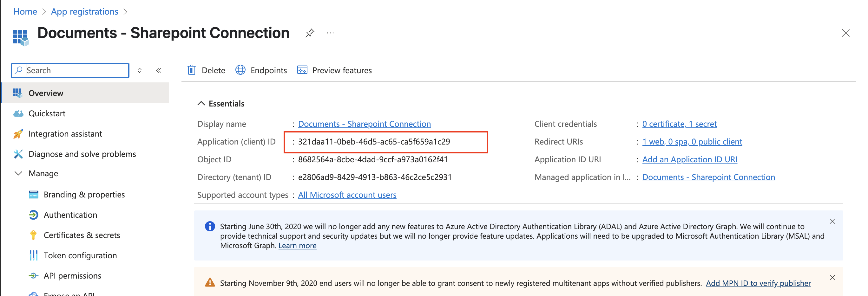Dismiss the ADAL deprecation notice
The image size is (868, 296).
click(832, 221)
